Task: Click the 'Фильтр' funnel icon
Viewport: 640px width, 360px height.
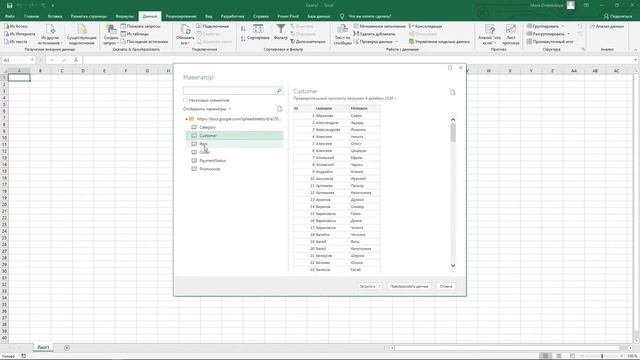Action: 281,32
